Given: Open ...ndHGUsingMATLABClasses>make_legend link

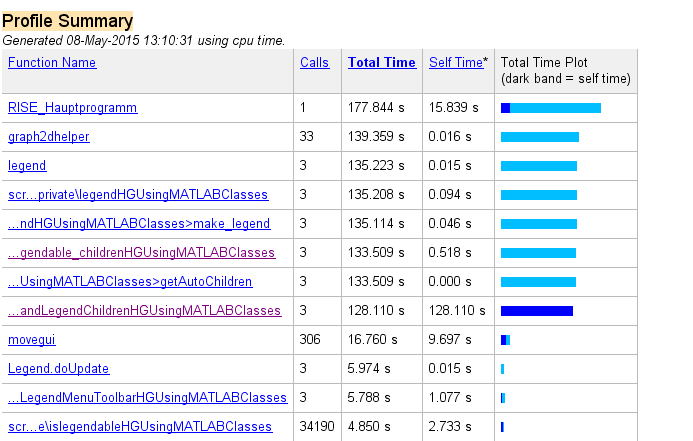Looking at the screenshot, I should [x=139, y=223].
